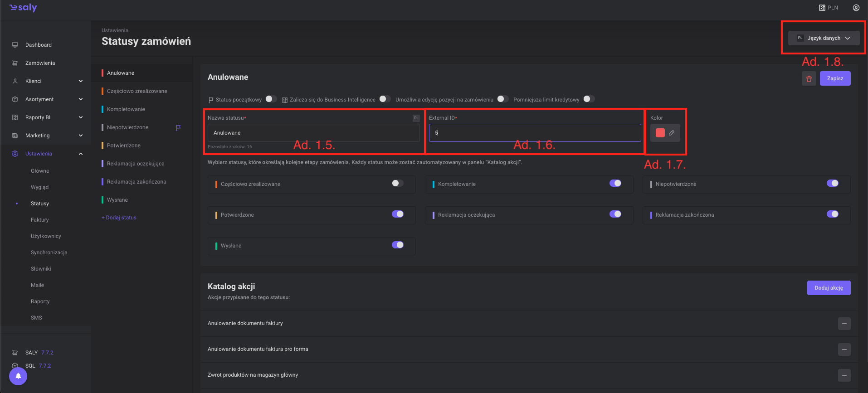The width and height of the screenshot is (868, 393).
Task: Toggle Zalicza się do Business Intelligence
Action: (x=385, y=99)
